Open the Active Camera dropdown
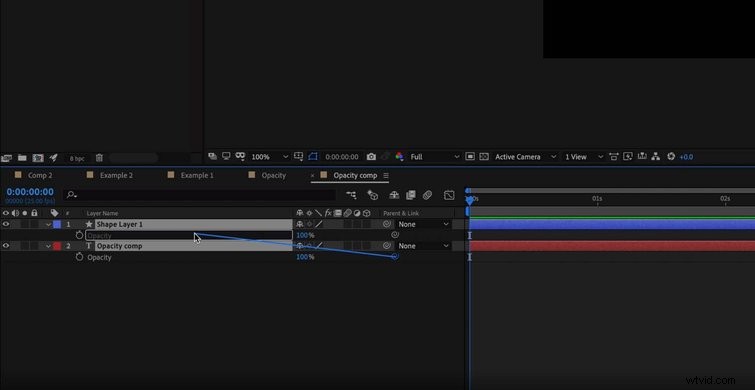This screenshot has height=390, width=755. pos(525,157)
